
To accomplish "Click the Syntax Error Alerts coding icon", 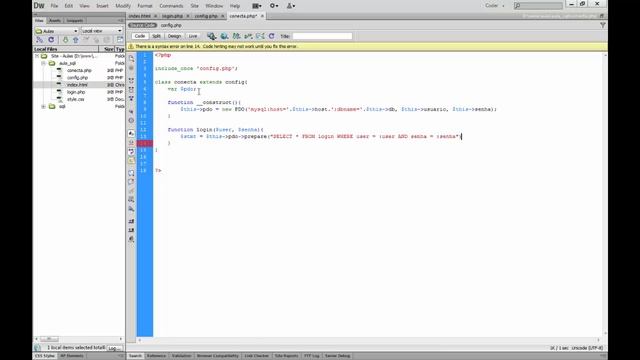I will point(131,161).
